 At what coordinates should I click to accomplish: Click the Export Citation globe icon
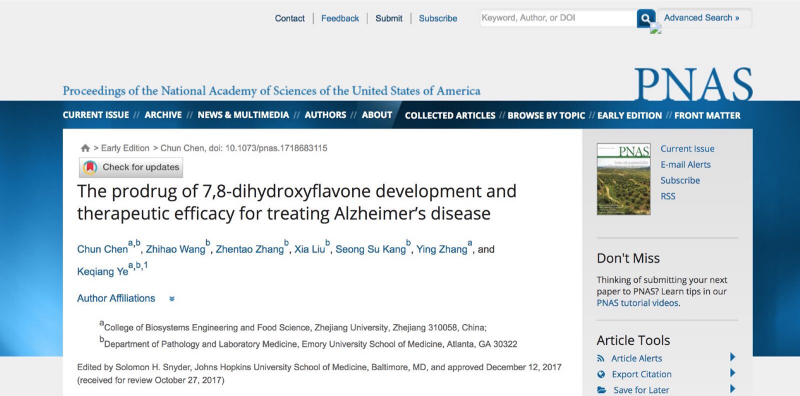tap(601, 375)
